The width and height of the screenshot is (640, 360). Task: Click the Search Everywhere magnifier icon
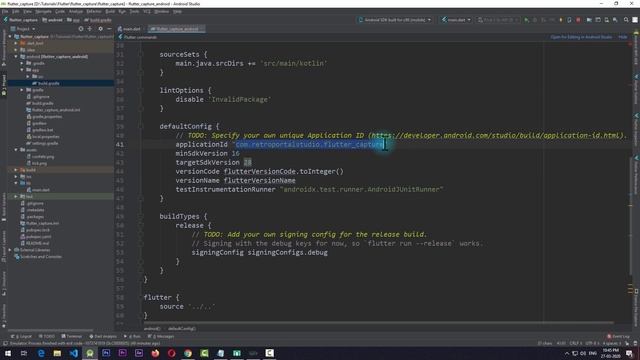(626, 20)
